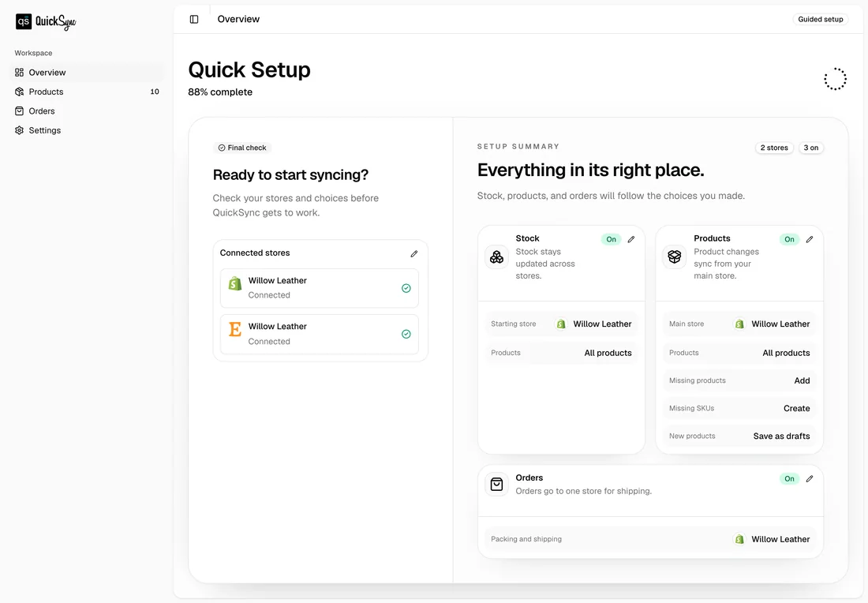Click Missing SKUs Create value
Screen dimensions: 868x603
[x=797, y=409]
